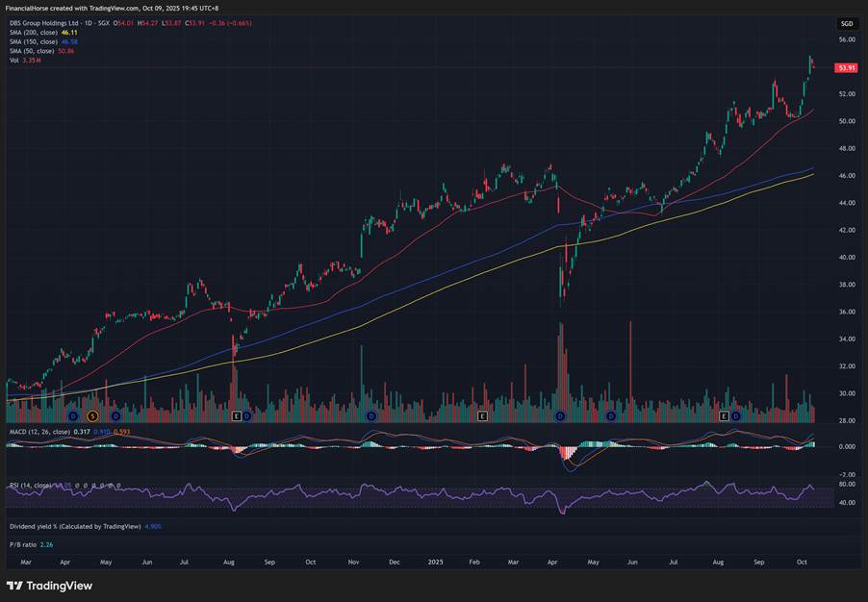
Task: Click the red 53.91 current price label
Action: pos(846,68)
